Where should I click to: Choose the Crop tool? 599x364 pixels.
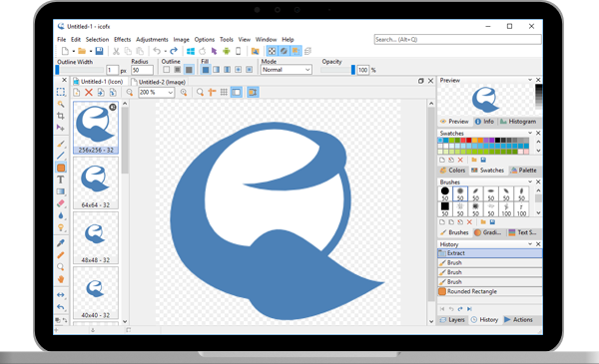[x=60, y=116]
